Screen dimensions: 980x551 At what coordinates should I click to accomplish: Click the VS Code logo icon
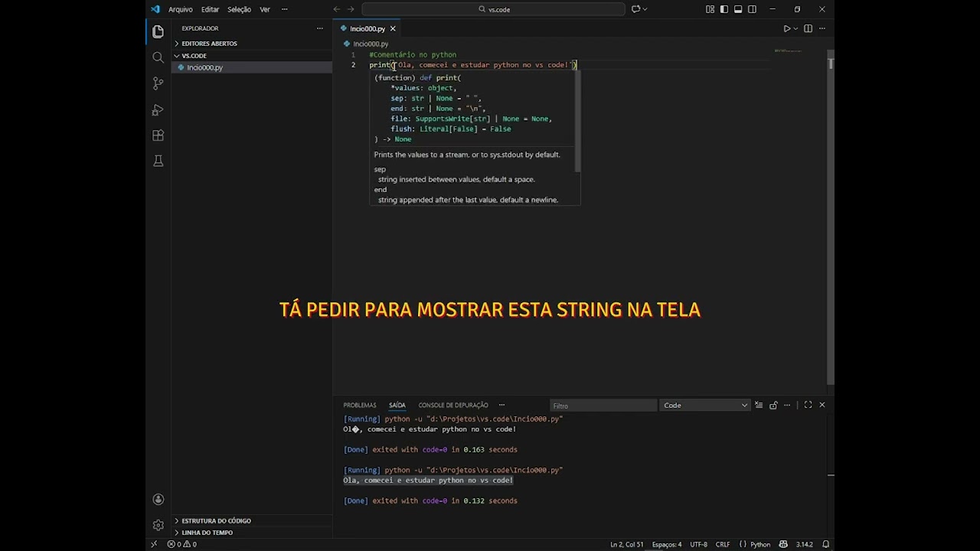coord(155,9)
